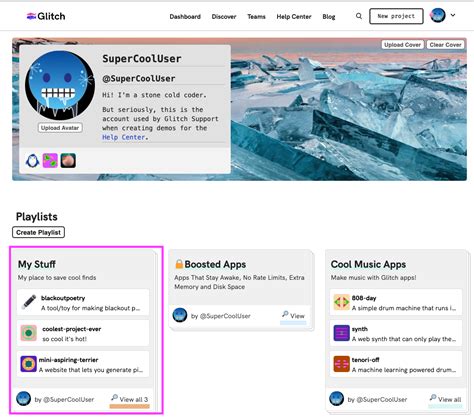Go to the Dashboard nav item

(x=185, y=17)
